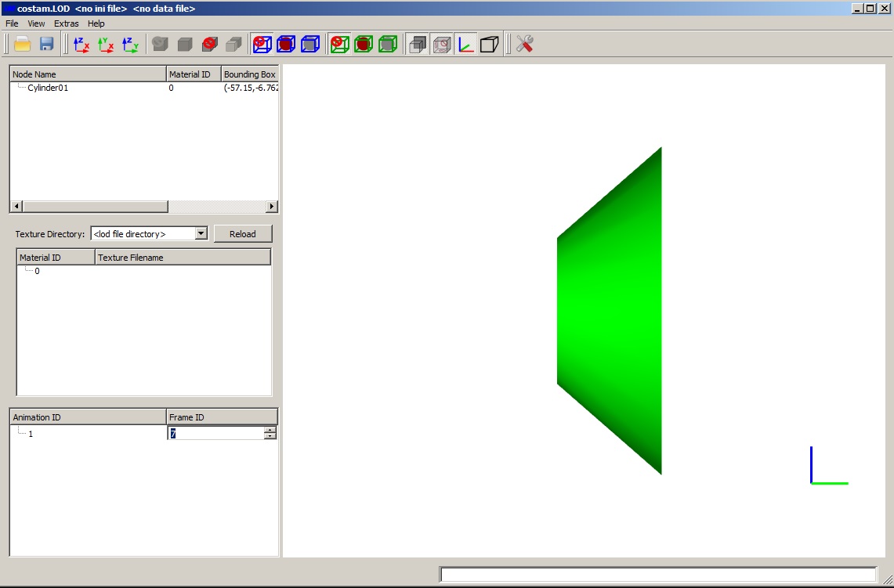The image size is (894, 588).
Task: Open the View menu
Action: [x=36, y=23]
